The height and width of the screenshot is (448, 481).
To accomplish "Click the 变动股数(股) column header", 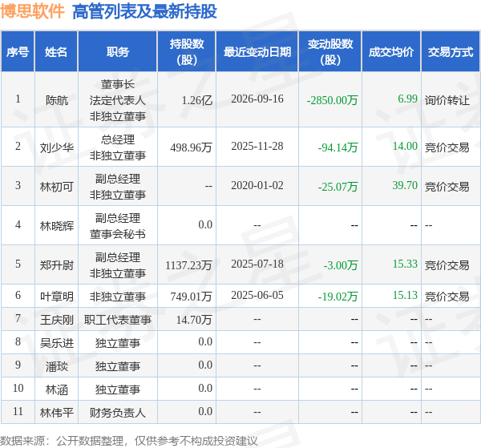I will click(x=330, y=51).
